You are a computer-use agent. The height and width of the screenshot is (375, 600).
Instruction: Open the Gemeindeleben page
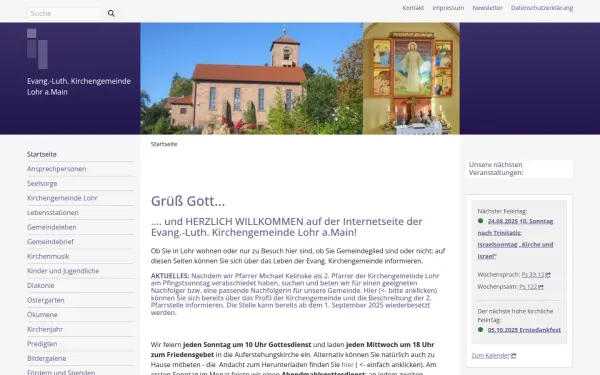(52, 227)
